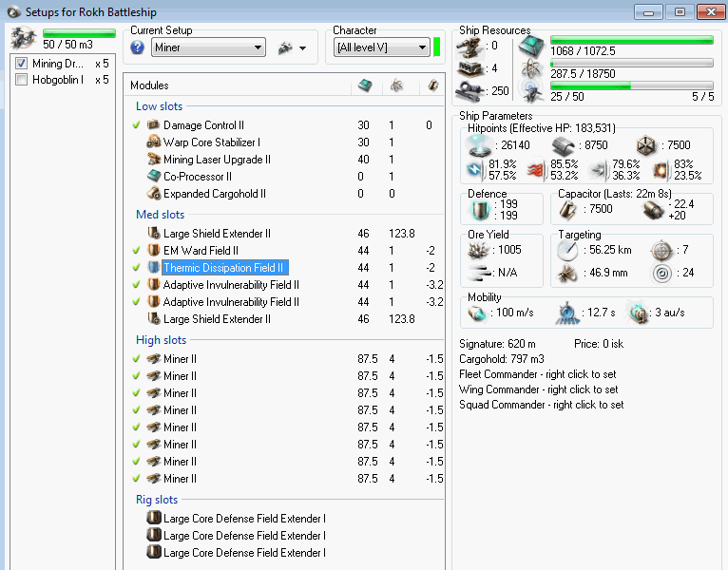The height and width of the screenshot is (570, 728).
Task: Click the CPU chip icon in Ship Resources
Action: (531, 47)
